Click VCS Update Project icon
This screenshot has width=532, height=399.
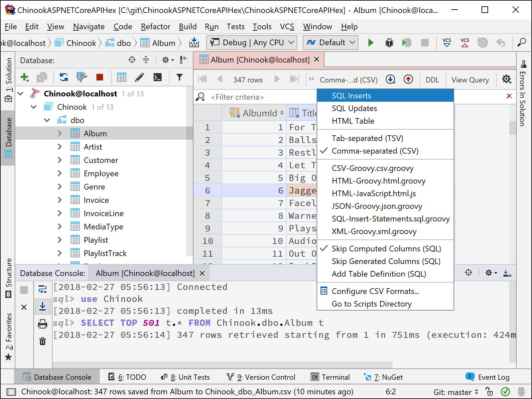447,43
